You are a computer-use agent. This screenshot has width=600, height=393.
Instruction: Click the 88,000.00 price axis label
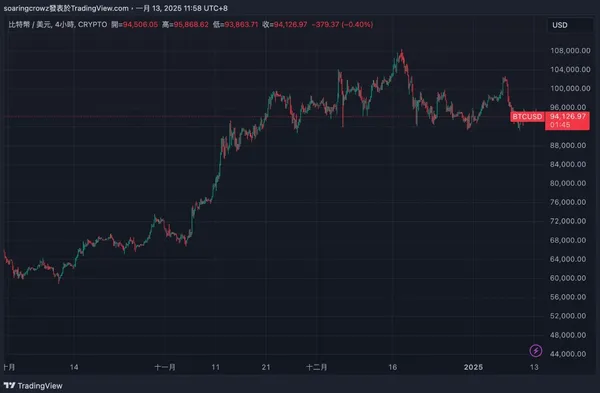(568, 145)
